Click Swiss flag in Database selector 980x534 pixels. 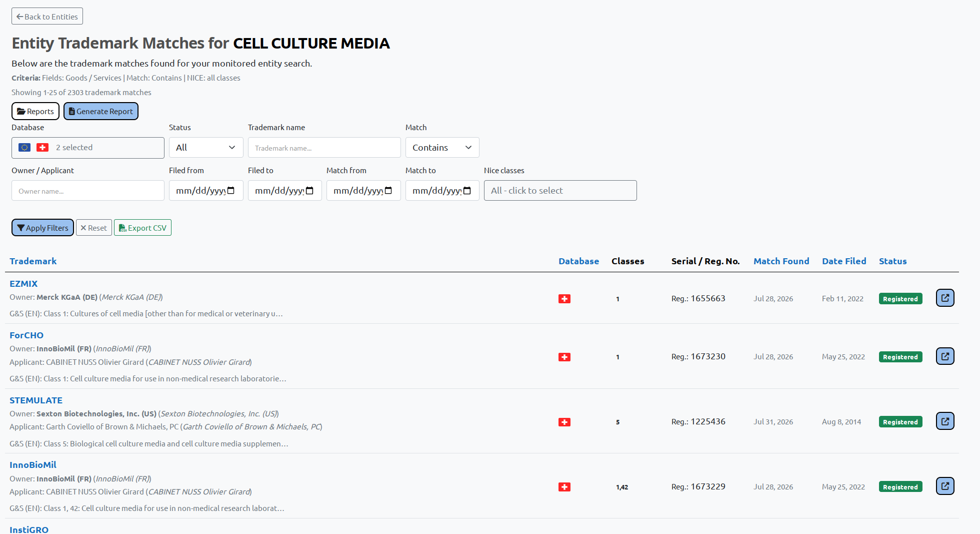tap(42, 147)
